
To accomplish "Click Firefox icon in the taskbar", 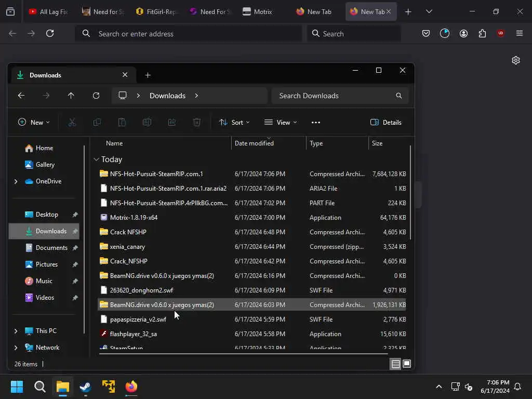I will 131,387.
